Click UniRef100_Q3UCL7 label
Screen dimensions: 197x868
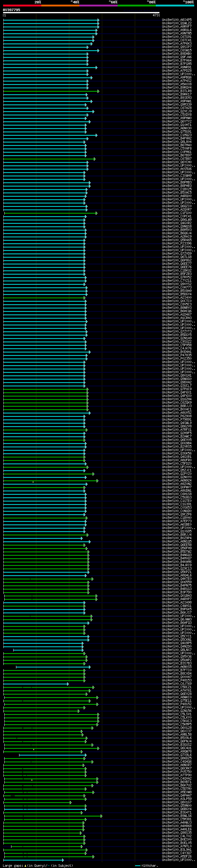tap(177, 386)
